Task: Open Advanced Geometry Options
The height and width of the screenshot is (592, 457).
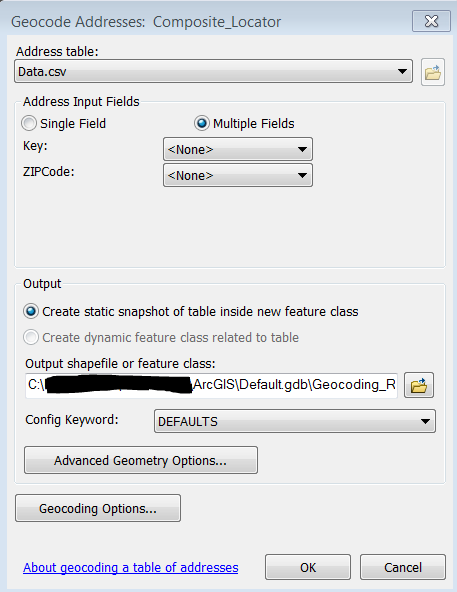Action: (141, 460)
